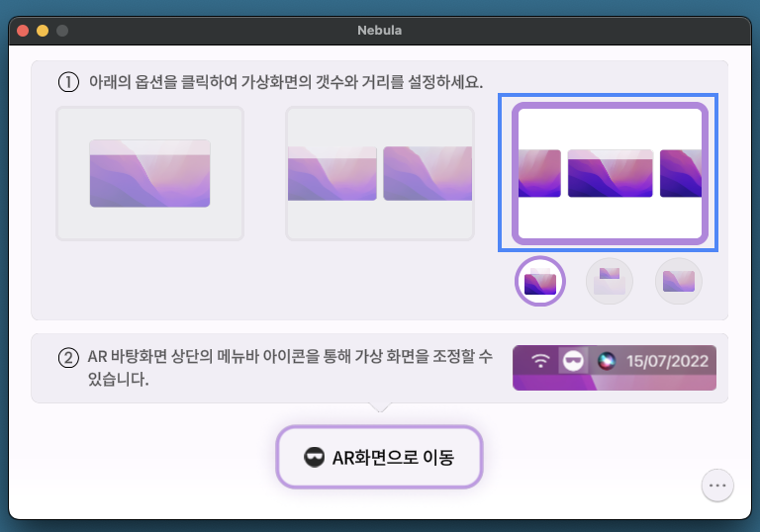Choose the middle distance screen option
This screenshot has width=760, height=532.
coord(610,282)
